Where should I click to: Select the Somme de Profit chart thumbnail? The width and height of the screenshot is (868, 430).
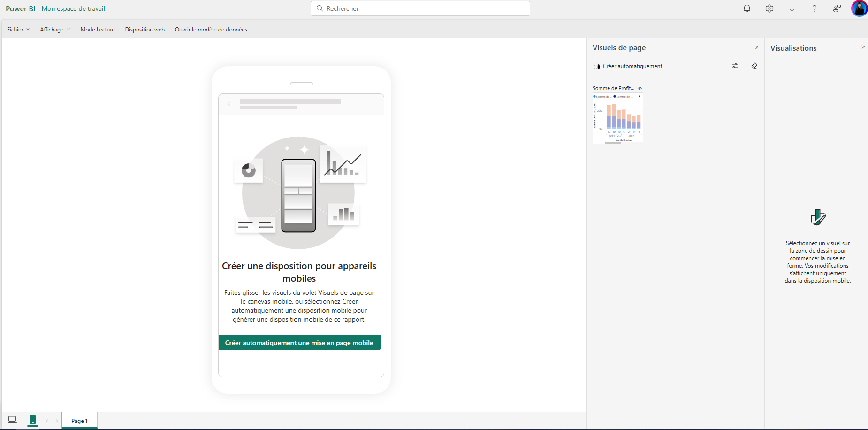(617, 118)
